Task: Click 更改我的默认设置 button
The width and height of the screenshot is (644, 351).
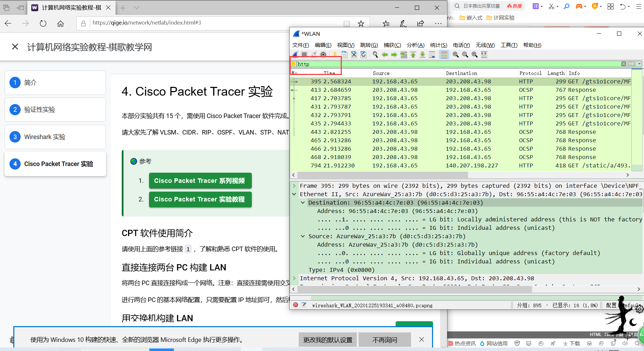Action: pos(328,340)
